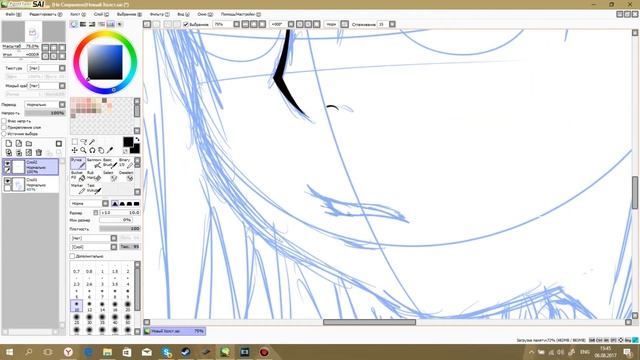Select the Marker brush tool

coord(78,188)
